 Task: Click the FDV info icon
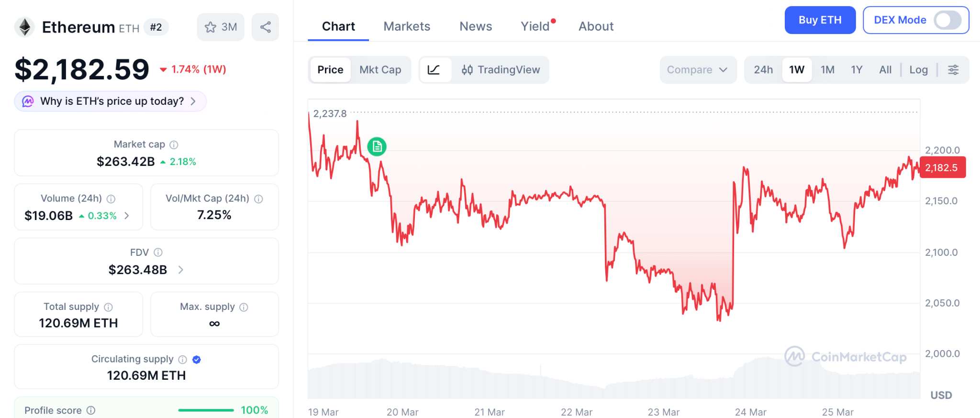(x=158, y=252)
